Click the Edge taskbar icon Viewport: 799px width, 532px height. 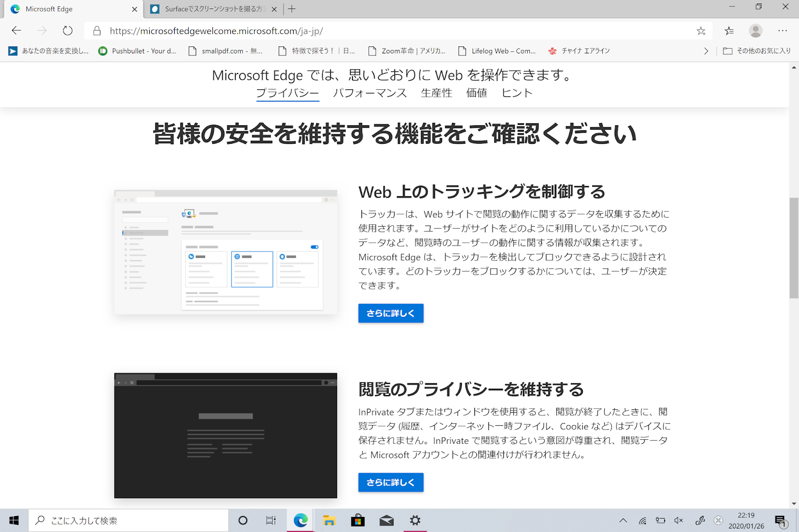click(300, 521)
